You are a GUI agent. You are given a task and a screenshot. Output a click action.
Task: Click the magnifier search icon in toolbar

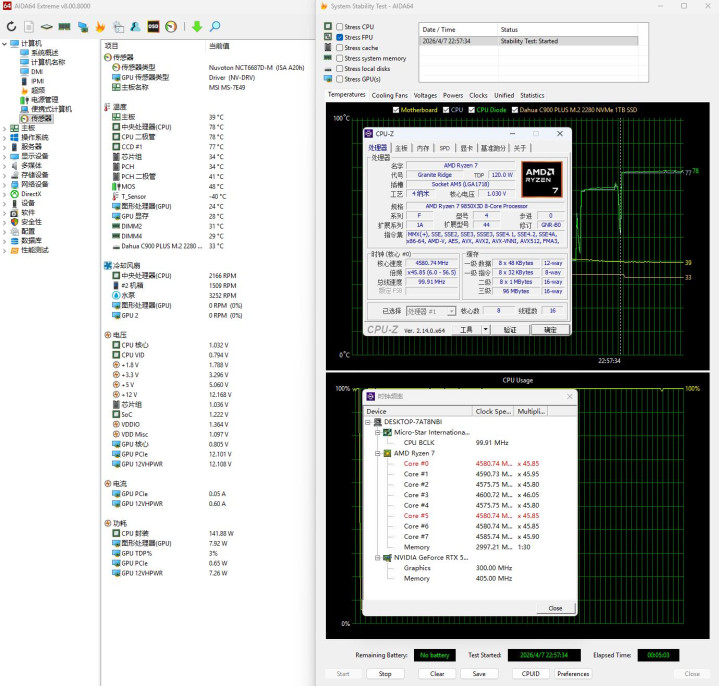[214, 26]
